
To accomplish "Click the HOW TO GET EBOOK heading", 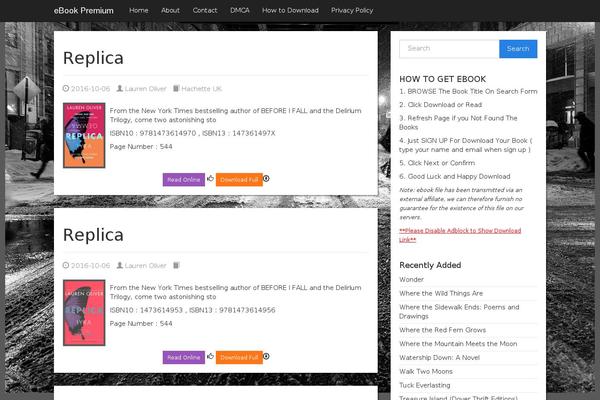I will pos(442,79).
